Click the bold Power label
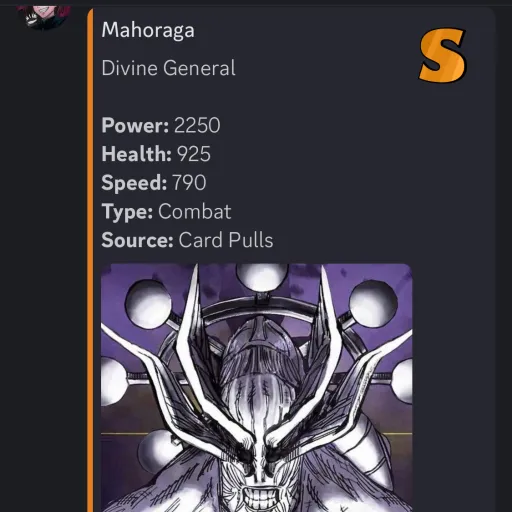Viewport: 512px width, 512px height. point(135,125)
